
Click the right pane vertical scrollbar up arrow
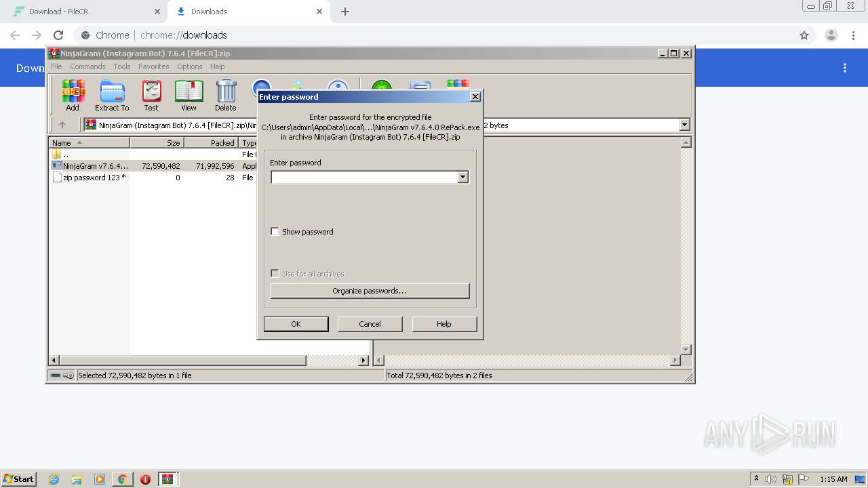(686, 142)
